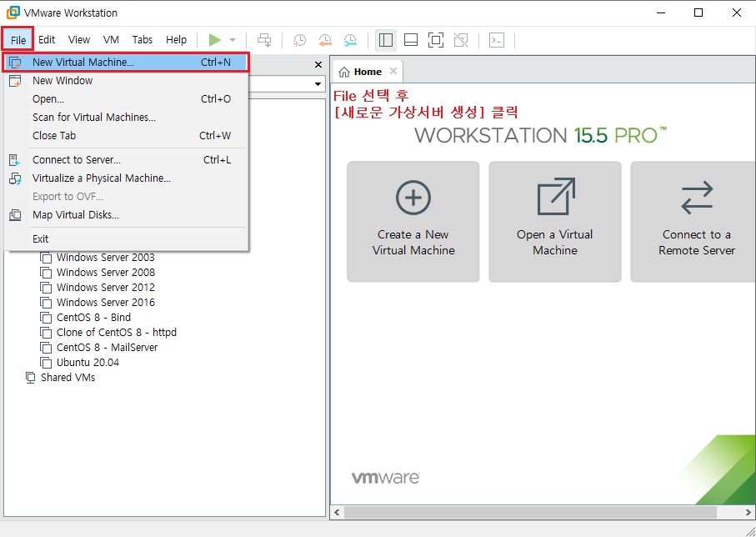
Task: Open the Help menu
Action: pos(176,39)
